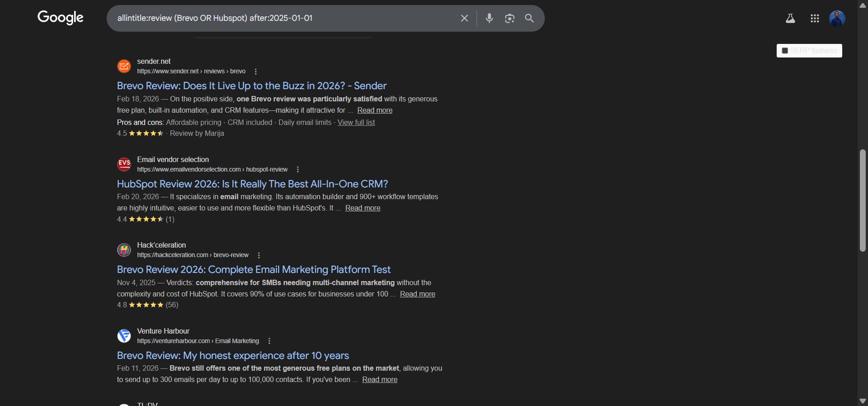Viewport: 868px width, 406px height.
Task: Click Email vendor selection EVS favicon
Action: [124, 164]
